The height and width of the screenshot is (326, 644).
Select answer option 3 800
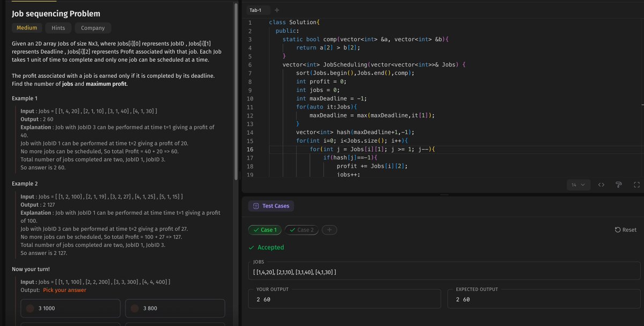pos(175,308)
